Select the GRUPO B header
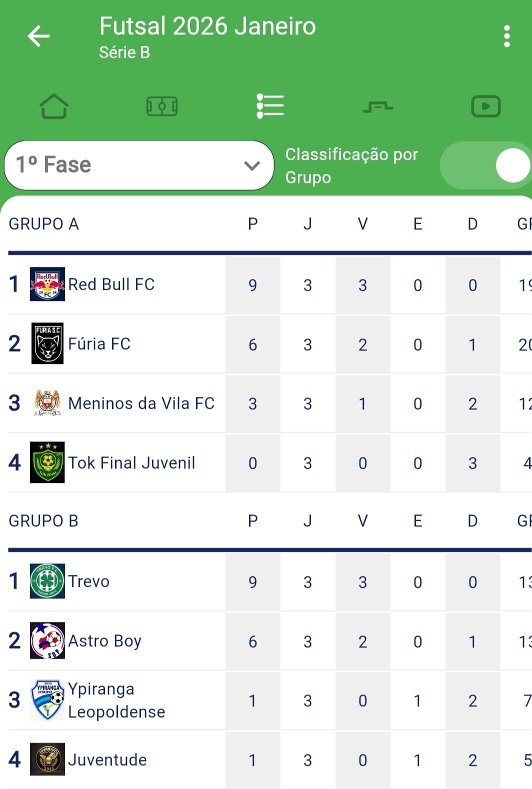The image size is (532, 789). 43,520
